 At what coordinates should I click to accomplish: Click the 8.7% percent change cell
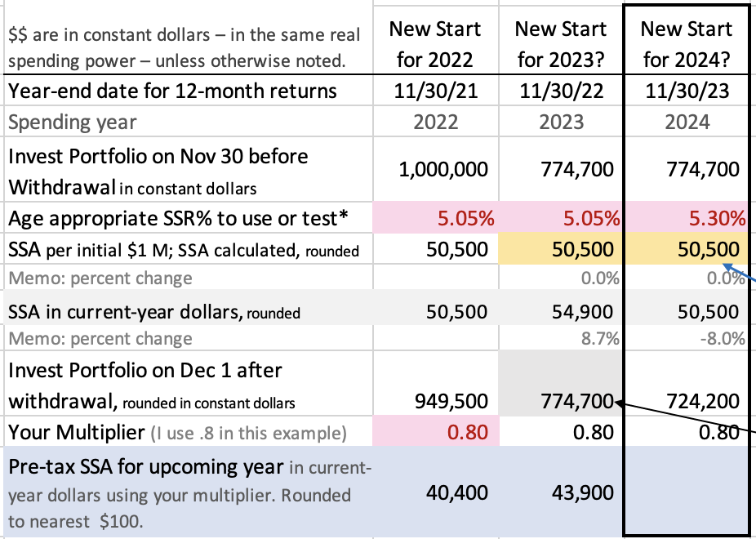tap(561, 338)
